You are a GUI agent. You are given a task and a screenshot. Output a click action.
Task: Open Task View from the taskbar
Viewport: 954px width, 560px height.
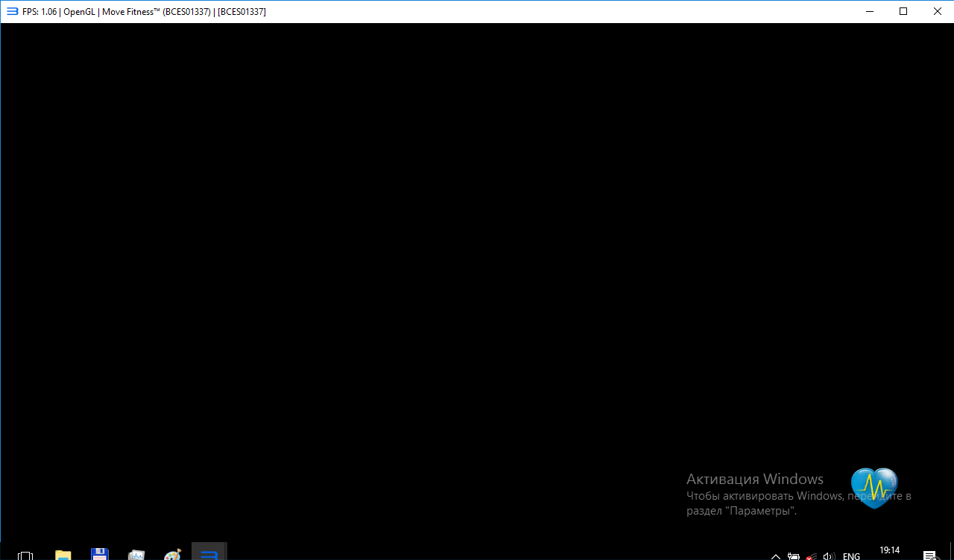pyautogui.click(x=25, y=555)
